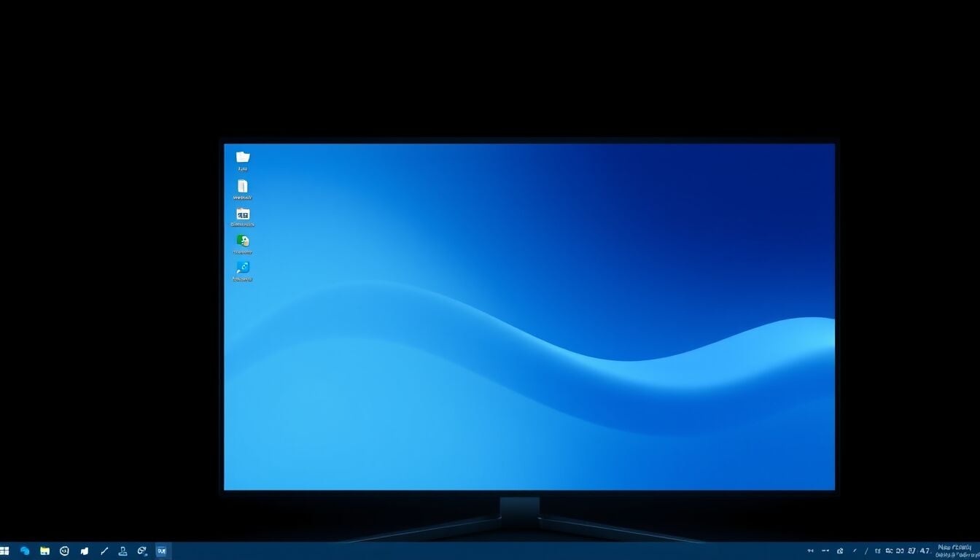Click the second tray icon with dashes

coord(825,551)
